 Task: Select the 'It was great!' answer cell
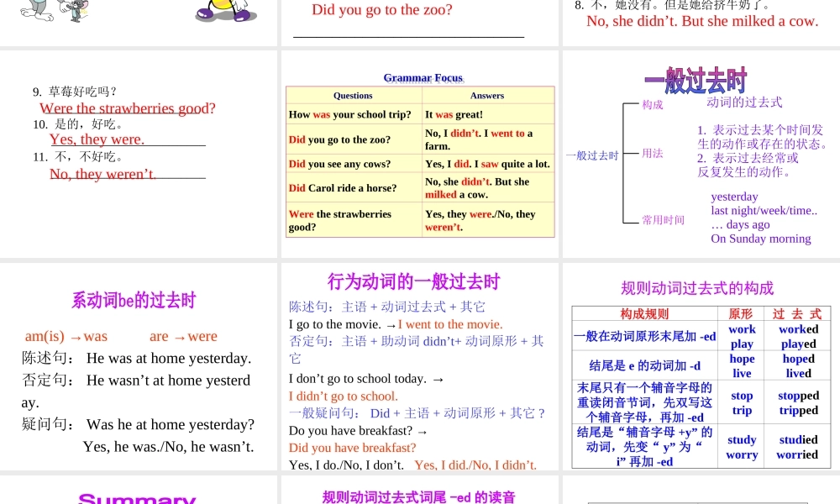pyautogui.click(x=488, y=114)
